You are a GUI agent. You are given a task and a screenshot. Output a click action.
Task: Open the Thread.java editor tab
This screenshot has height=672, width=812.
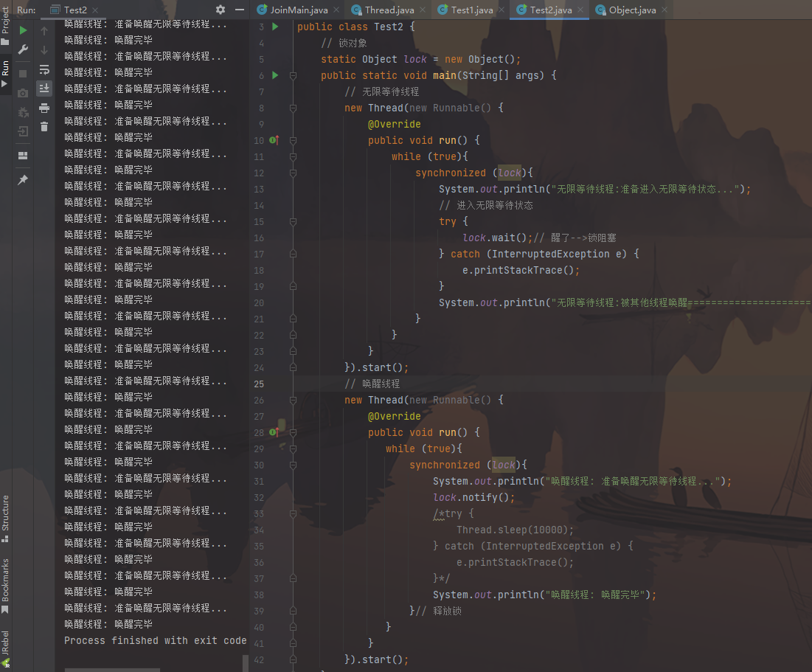(x=382, y=10)
